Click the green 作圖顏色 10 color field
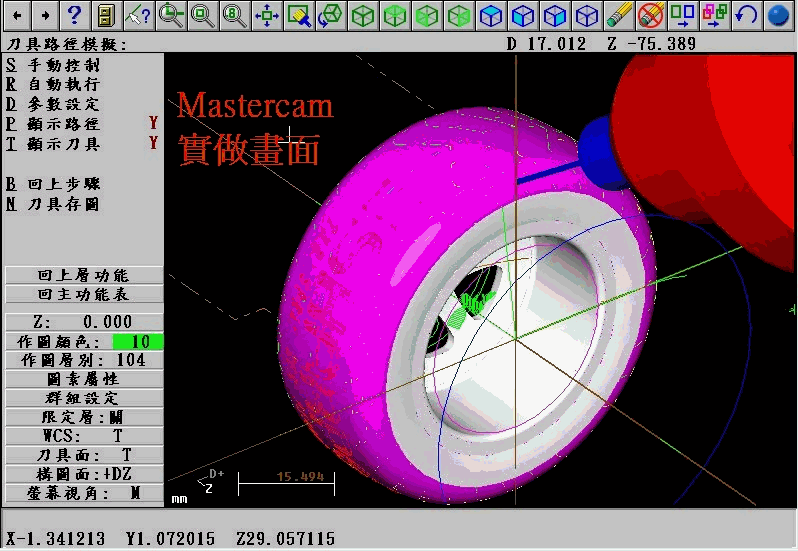798x551 pixels. [x=138, y=341]
